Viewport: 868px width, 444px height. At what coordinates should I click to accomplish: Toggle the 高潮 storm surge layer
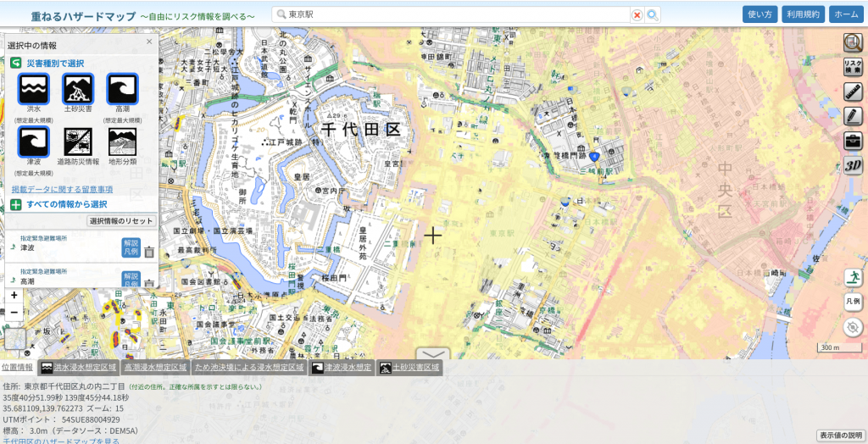tap(122, 89)
